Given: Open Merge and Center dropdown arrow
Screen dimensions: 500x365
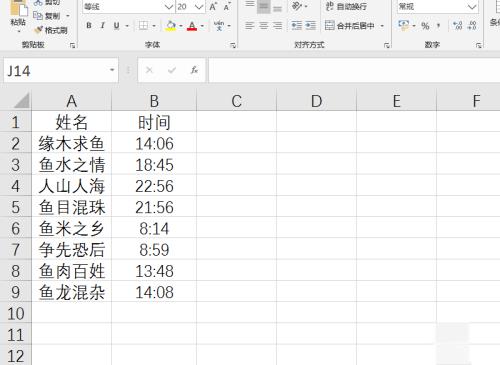Looking at the screenshot, I should [382, 26].
